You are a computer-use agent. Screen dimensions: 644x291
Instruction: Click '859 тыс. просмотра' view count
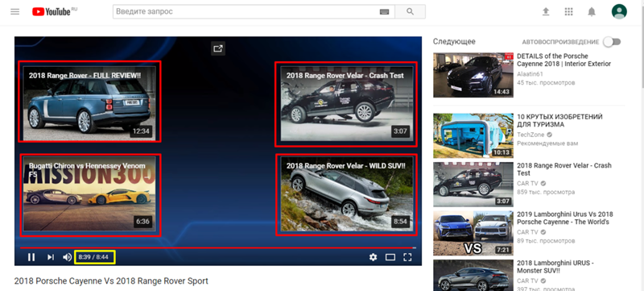[546, 192]
